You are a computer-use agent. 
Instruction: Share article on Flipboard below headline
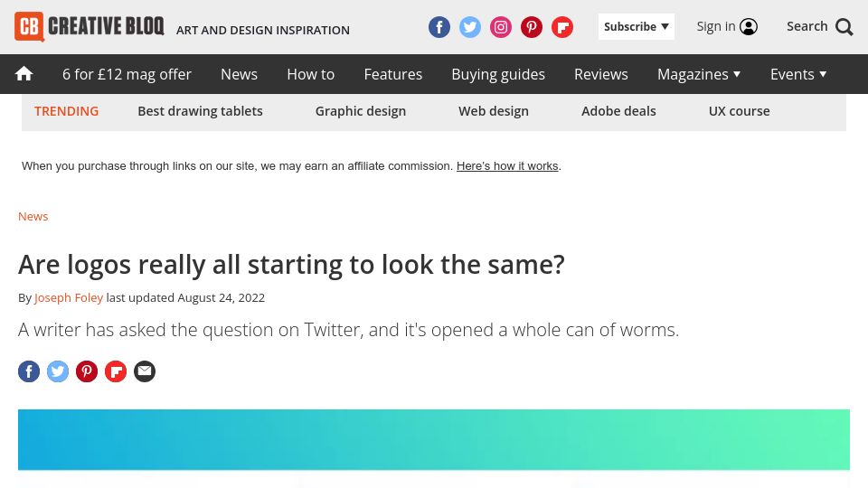(116, 371)
